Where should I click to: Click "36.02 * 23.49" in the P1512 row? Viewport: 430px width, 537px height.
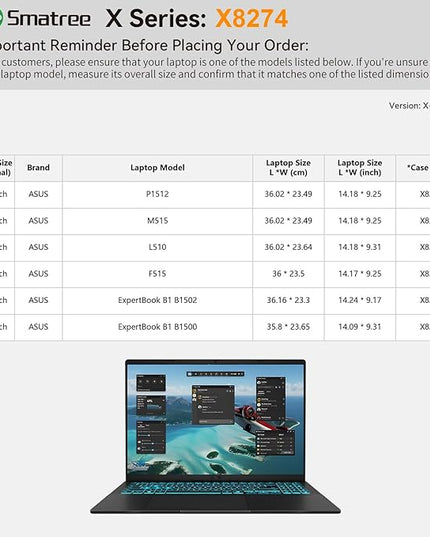[x=288, y=194]
